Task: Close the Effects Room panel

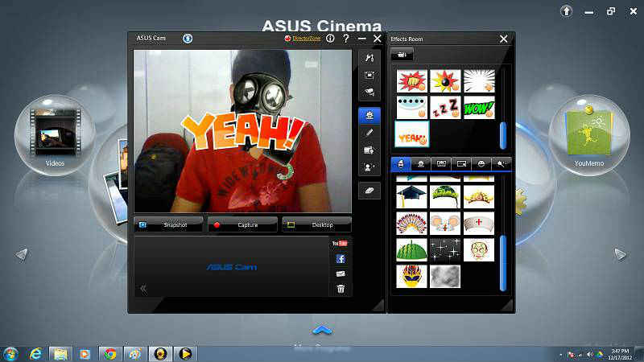Action: click(x=504, y=39)
